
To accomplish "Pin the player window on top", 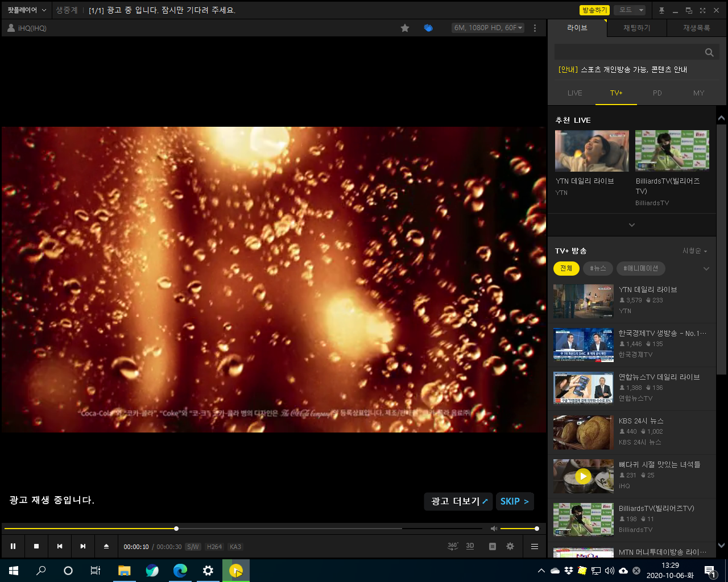I will point(661,10).
